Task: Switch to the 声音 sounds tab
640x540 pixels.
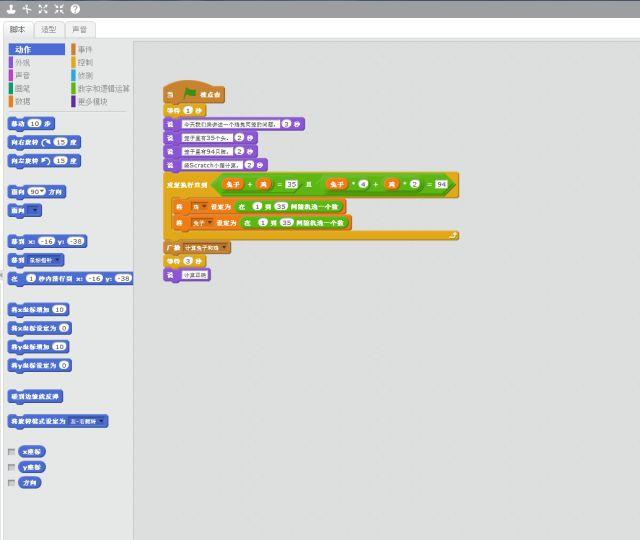Action: [x=78, y=29]
